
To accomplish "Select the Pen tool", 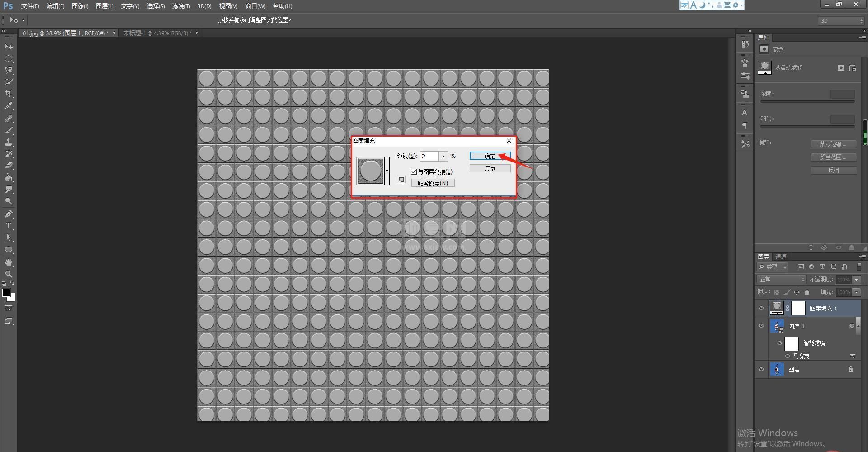I will 9,214.
